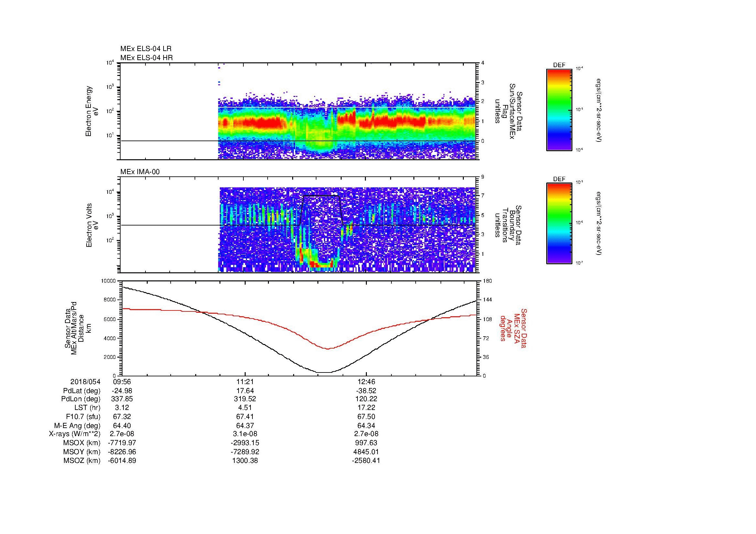Click the MSOY value '4845.01'
Image resolution: width=756 pixels, height=534 pixels.
point(367,452)
